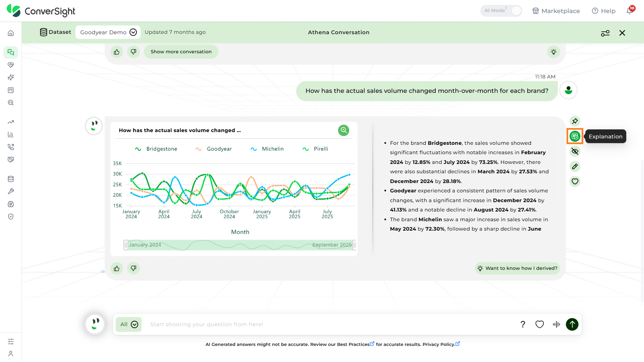This screenshot has height=362, width=644.
Task: Open the bar chart sidebar icon
Action: coord(11,134)
